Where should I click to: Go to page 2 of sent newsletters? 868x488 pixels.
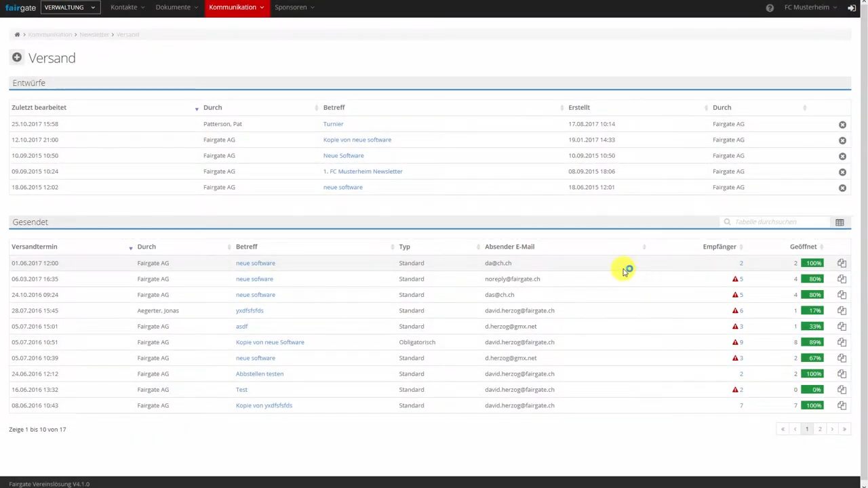click(x=819, y=429)
